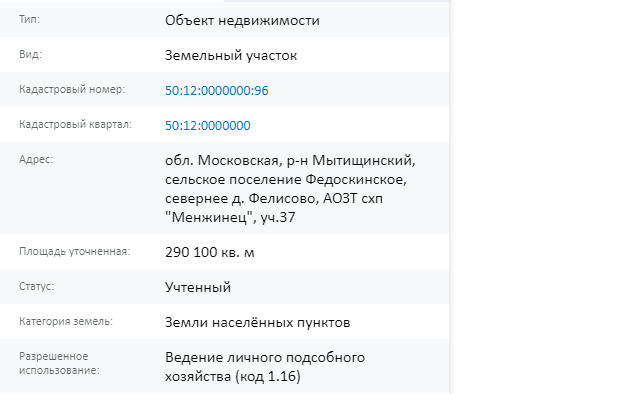This screenshot has height=394, width=625.
Task: Open cadastral number link 50:12:0000000:96
Action: pos(216,91)
